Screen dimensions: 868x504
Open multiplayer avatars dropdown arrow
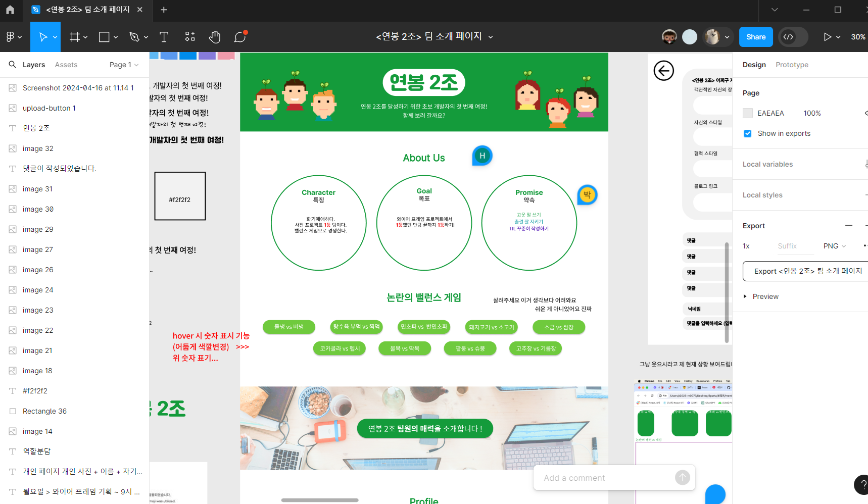[727, 37]
